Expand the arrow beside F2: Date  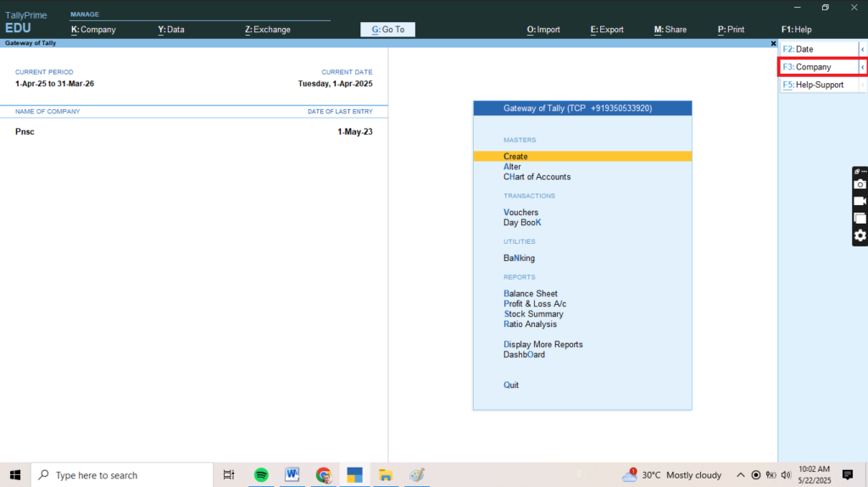pos(862,49)
